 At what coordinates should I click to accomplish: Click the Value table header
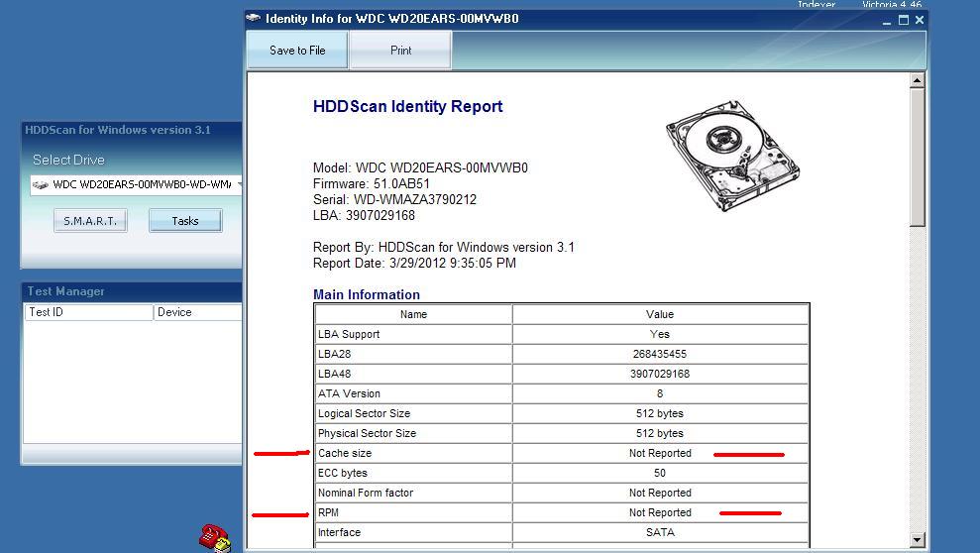tap(660, 314)
